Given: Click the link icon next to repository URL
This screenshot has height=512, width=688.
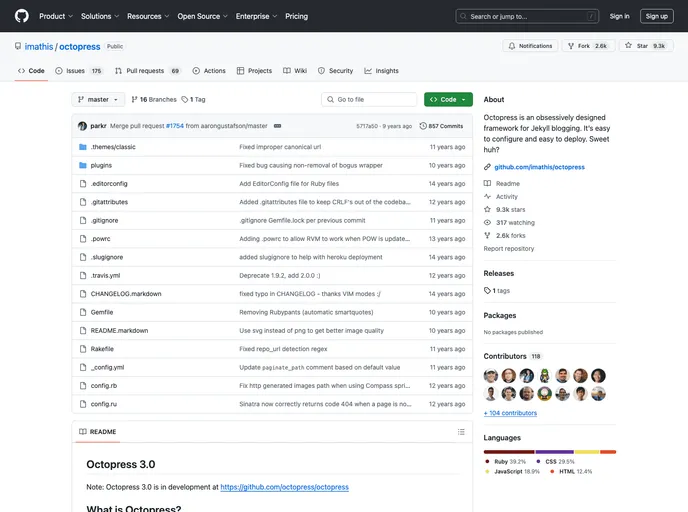Looking at the screenshot, I should (487, 167).
